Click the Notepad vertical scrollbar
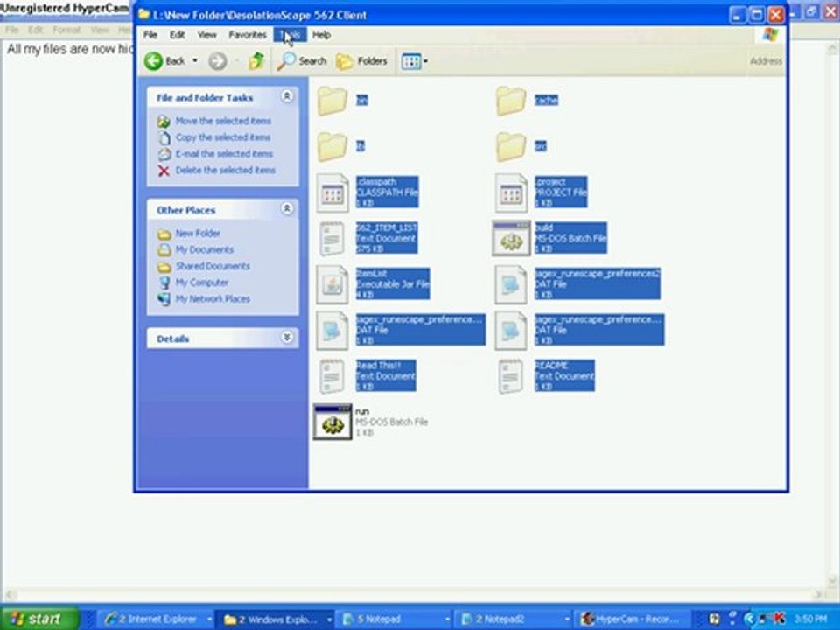 click(x=833, y=314)
